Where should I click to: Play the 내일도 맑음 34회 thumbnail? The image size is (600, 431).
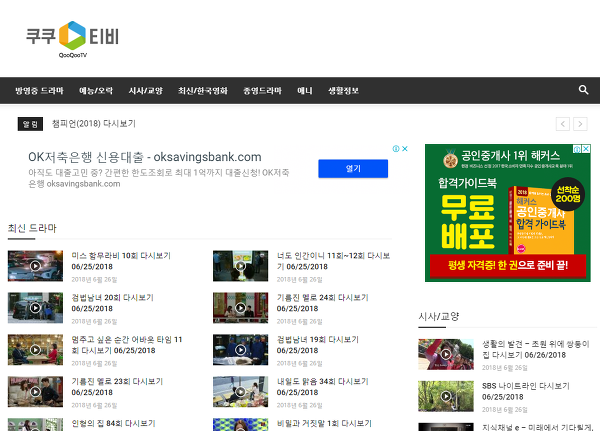tap(240, 392)
